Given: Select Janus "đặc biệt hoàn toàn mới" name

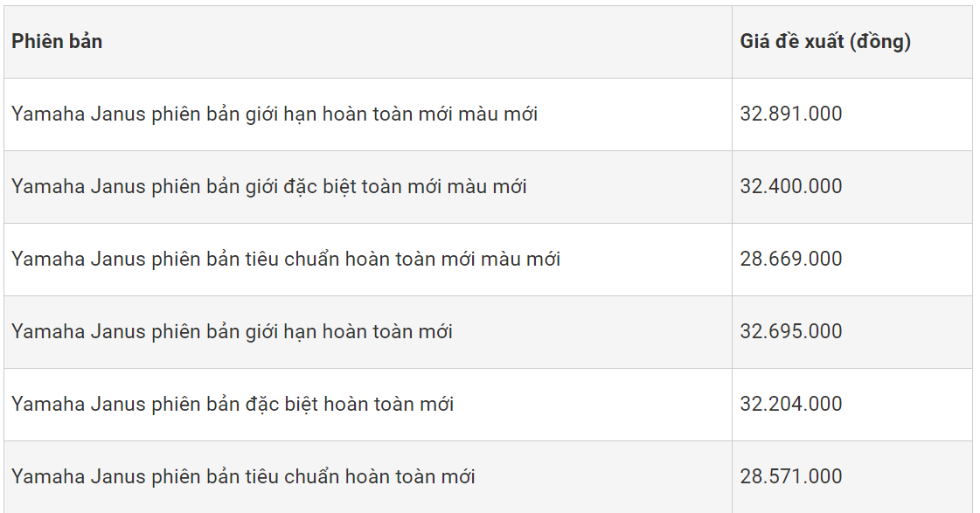Looking at the screenshot, I should [233, 404].
